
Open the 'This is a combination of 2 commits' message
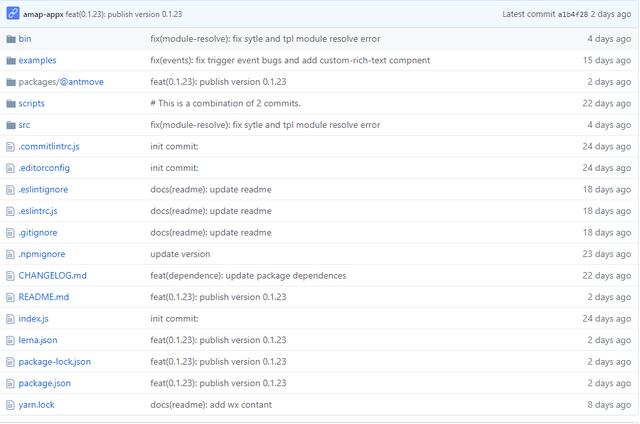[x=225, y=104]
